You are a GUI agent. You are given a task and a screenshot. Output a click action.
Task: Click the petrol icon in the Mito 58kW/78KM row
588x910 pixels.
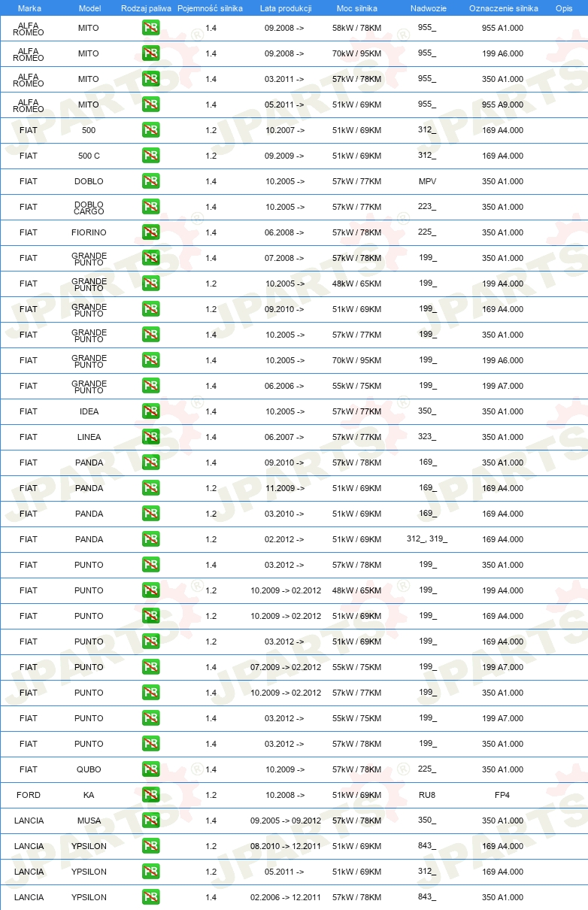tap(150, 28)
